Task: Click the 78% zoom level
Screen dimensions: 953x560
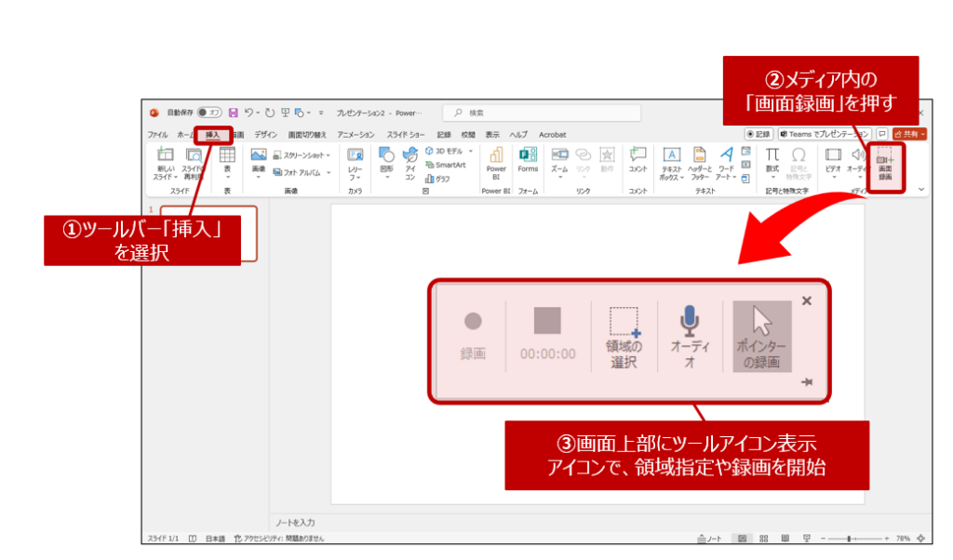Action: pos(903,539)
